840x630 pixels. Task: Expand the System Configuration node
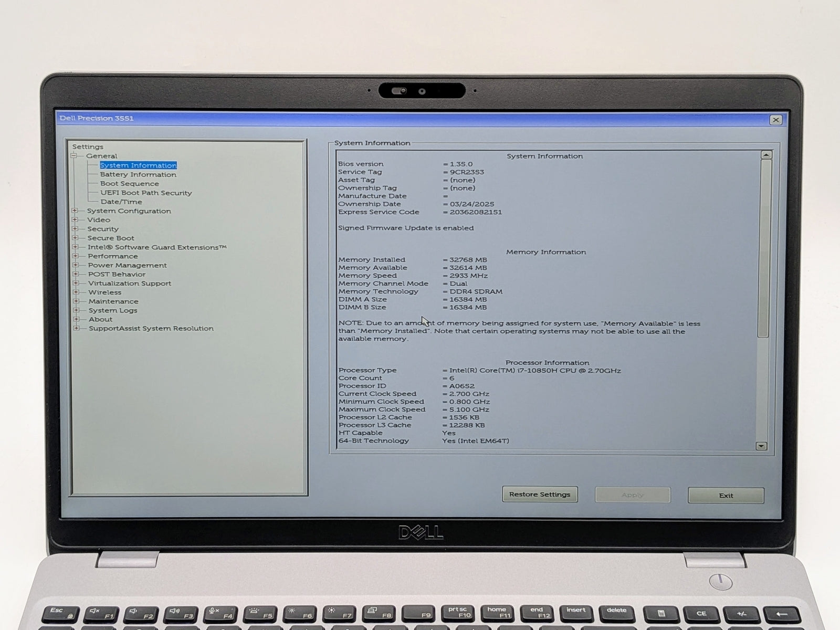75,211
